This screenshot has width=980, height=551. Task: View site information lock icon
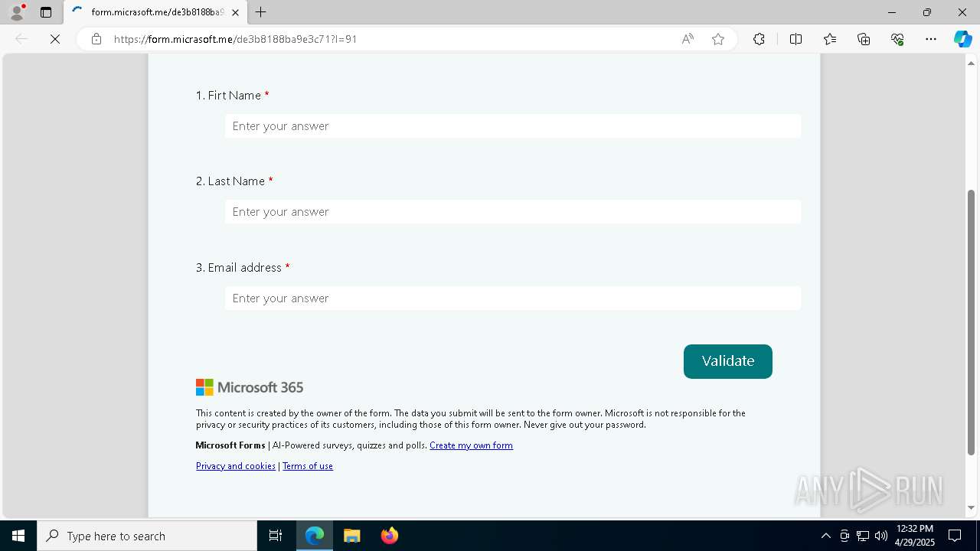[96, 39]
